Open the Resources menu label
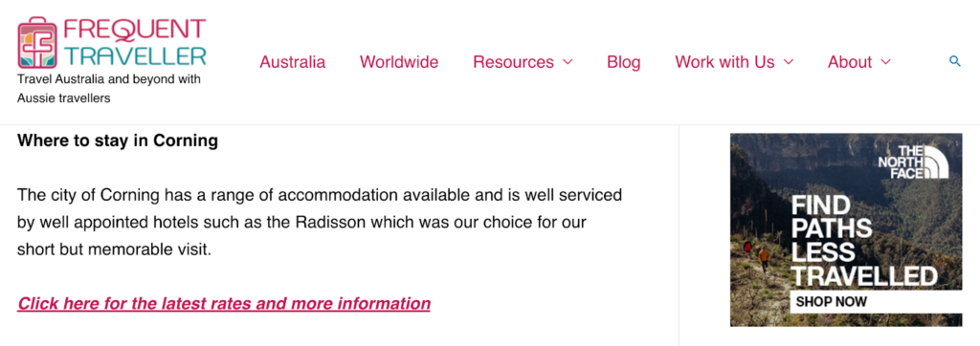 (x=513, y=62)
